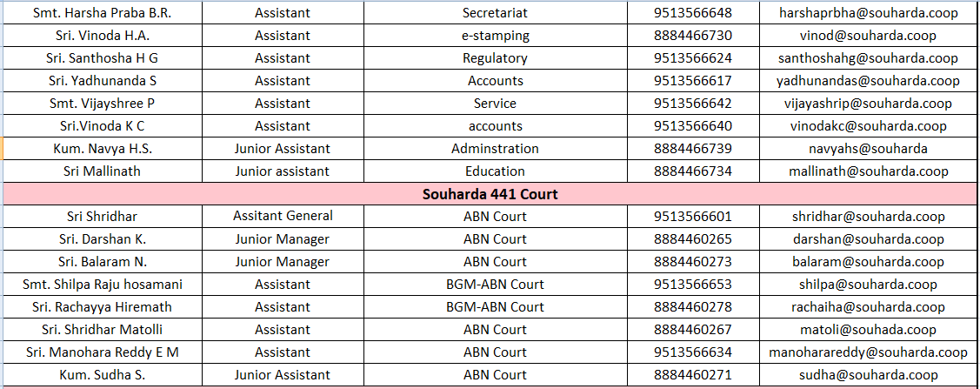Click the Adminstration department cell
The image size is (980, 389).
click(495, 149)
